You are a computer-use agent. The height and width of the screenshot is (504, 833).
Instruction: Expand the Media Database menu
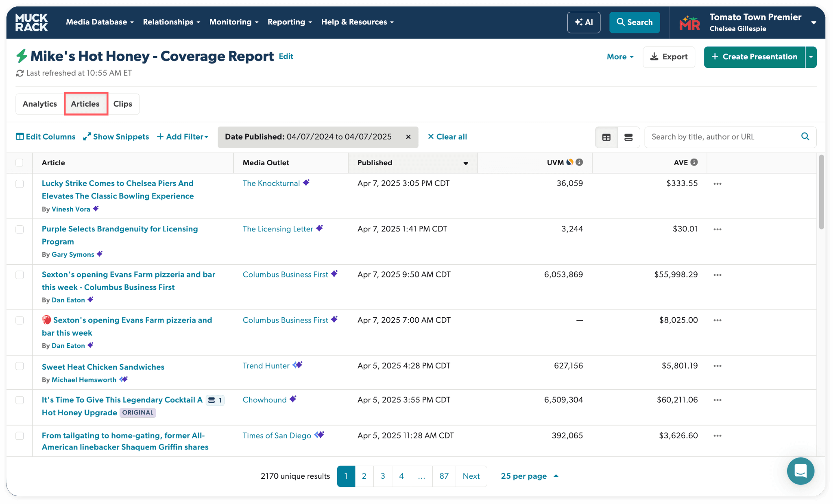pyautogui.click(x=100, y=22)
